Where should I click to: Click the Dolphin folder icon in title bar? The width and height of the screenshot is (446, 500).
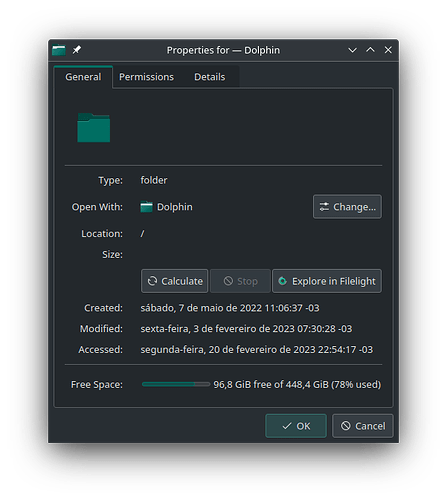pyautogui.click(x=59, y=50)
